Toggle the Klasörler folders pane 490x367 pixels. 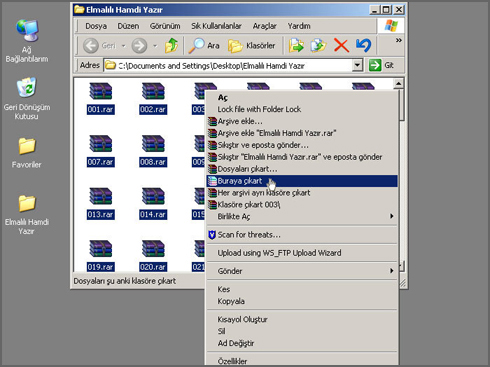(x=252, y=46)
